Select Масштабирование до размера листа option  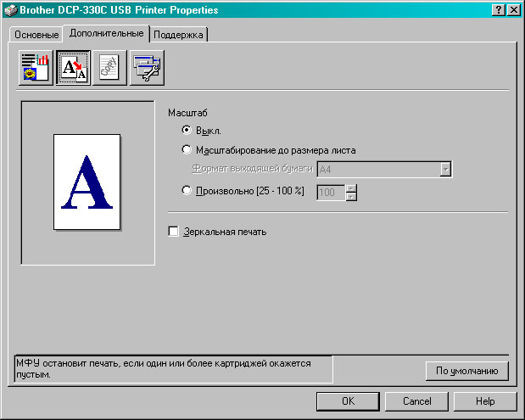pyautogui.click(x=187, y=149)
